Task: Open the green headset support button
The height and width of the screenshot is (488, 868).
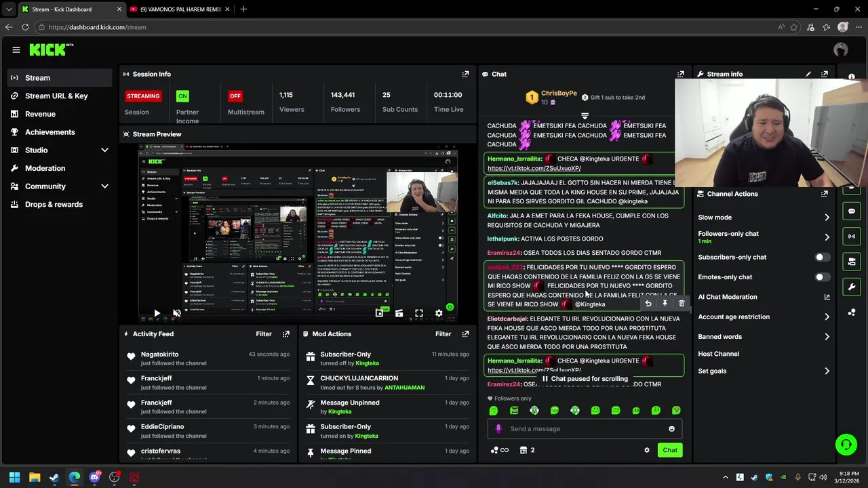Action: [846, 445]
